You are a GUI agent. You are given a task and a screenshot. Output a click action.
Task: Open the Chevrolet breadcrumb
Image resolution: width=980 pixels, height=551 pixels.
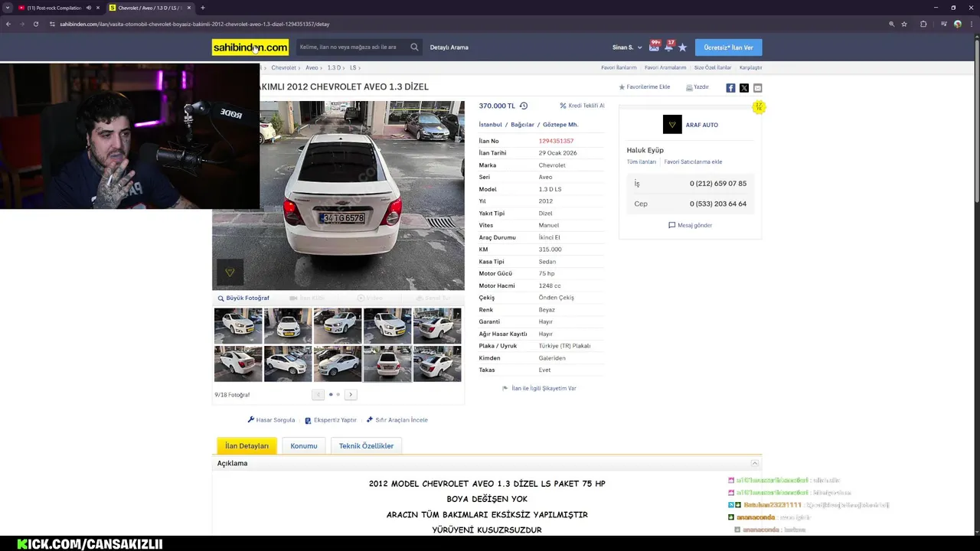(x=283, y=68)
